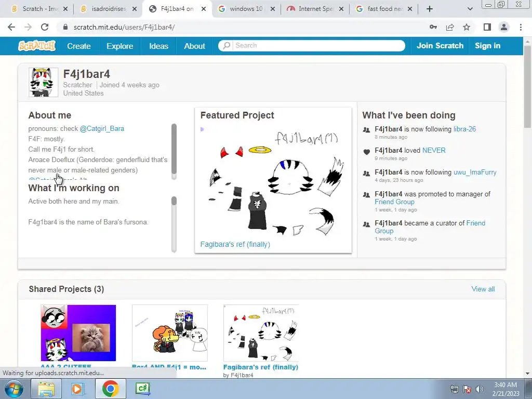Viewport: 532px width, 399px height.
Task: Open the saved passwords key icon
Action: (433, 27)
